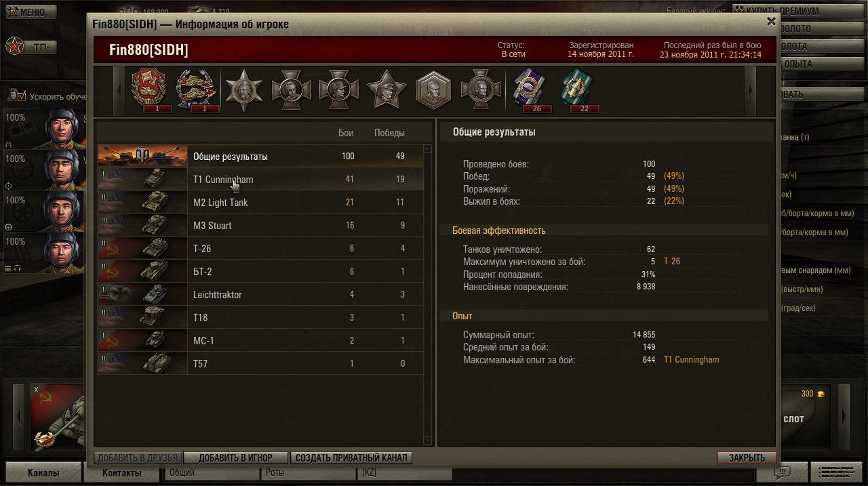
Task: Select the crossed tanks wreath medal
Action: pos(197,89)
